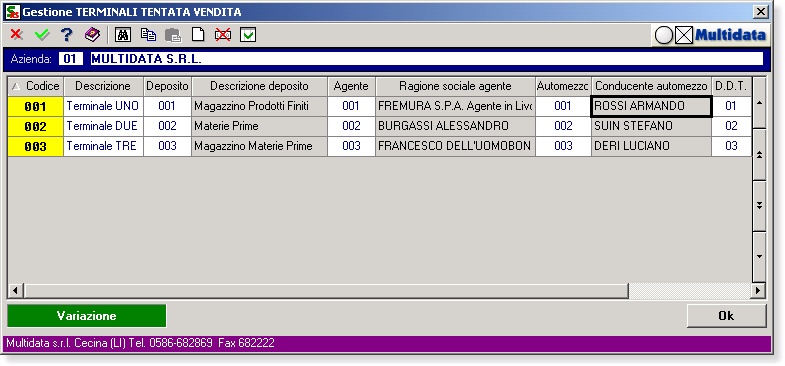Click the Agente column header

point(351,86)
